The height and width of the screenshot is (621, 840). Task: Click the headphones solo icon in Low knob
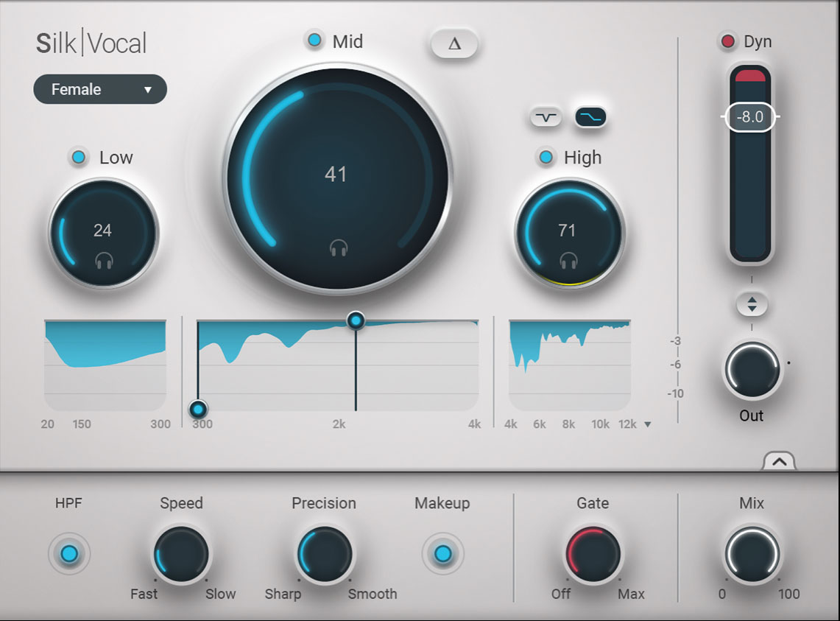[104, 259]
